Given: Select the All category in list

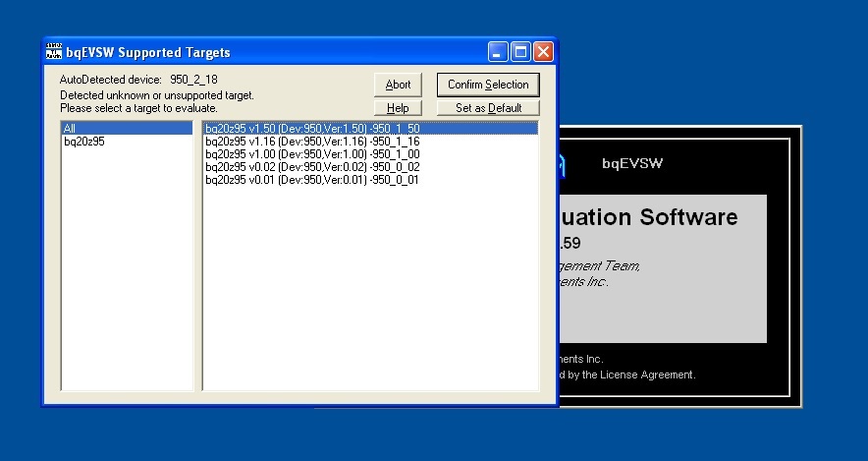Looking at the screenshot, I should [x=127, y=129].
